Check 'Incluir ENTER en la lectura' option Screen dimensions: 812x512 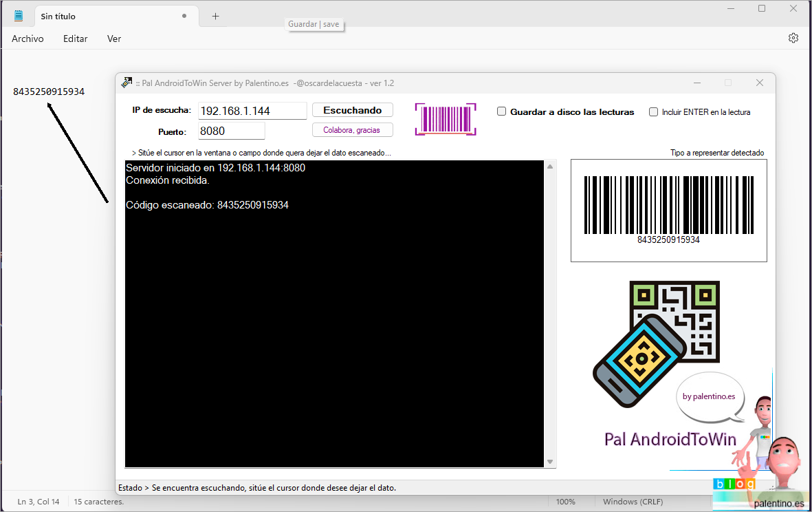[654, 112]
